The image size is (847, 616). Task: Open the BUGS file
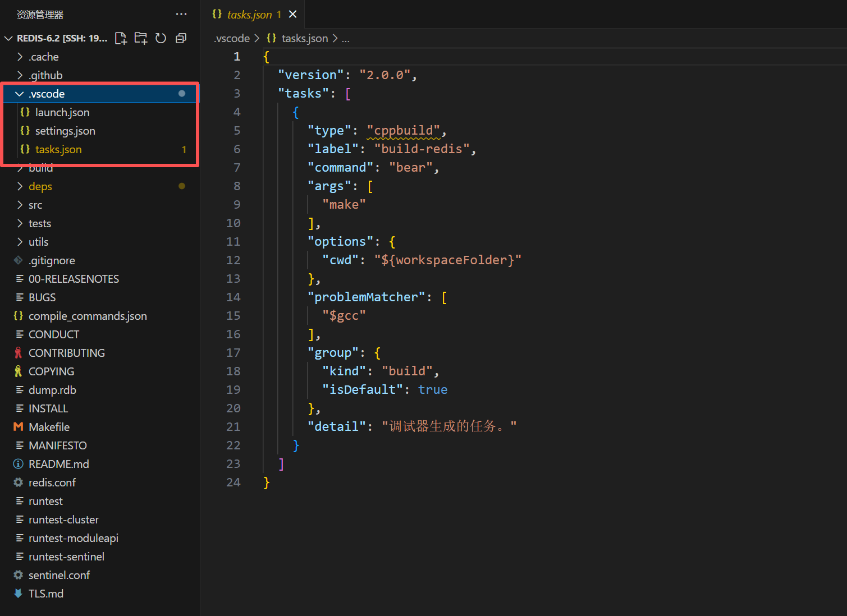[x=100, y=297]
